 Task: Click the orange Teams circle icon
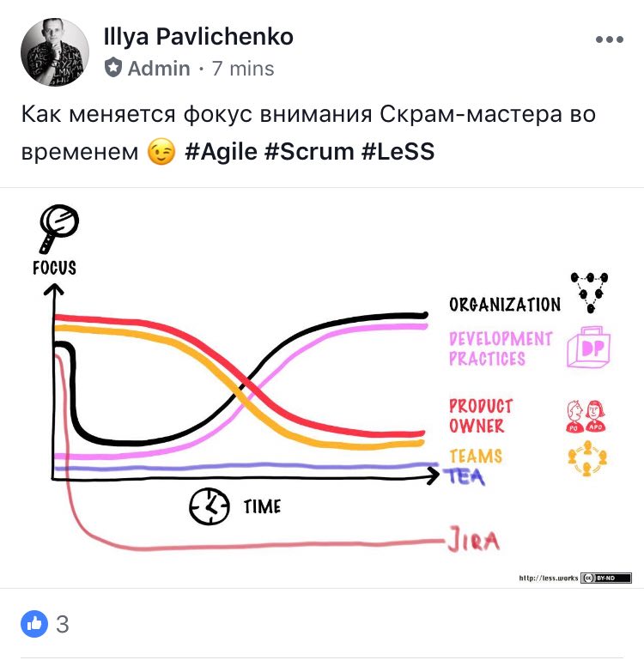(x=587, y=458)
